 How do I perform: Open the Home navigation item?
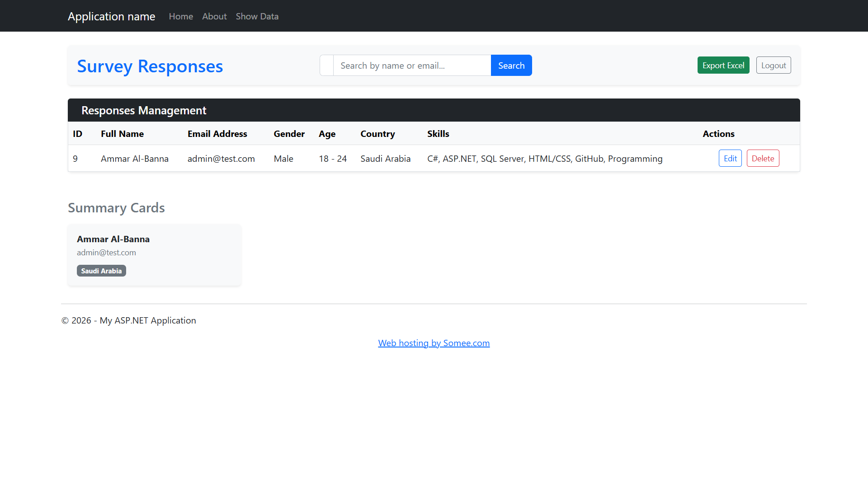pos(180,16)
